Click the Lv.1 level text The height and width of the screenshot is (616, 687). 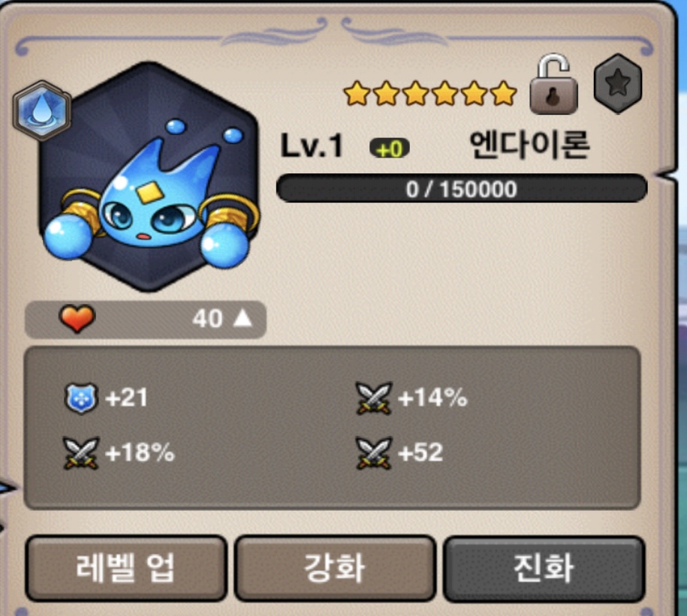coord(312,146)
